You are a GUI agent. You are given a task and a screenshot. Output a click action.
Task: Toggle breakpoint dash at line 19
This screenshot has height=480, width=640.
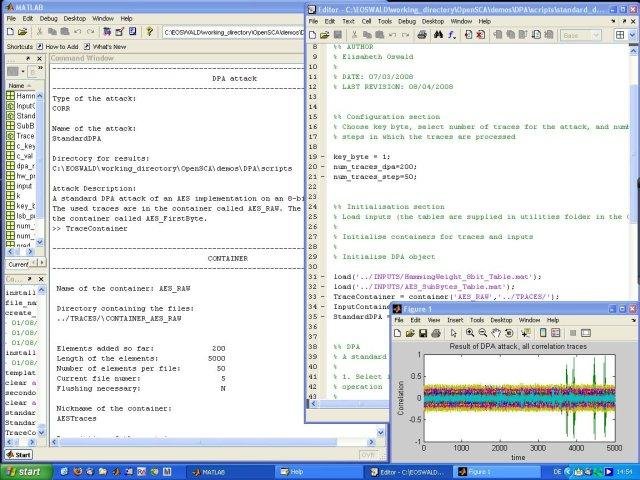(x=323, y=157)
